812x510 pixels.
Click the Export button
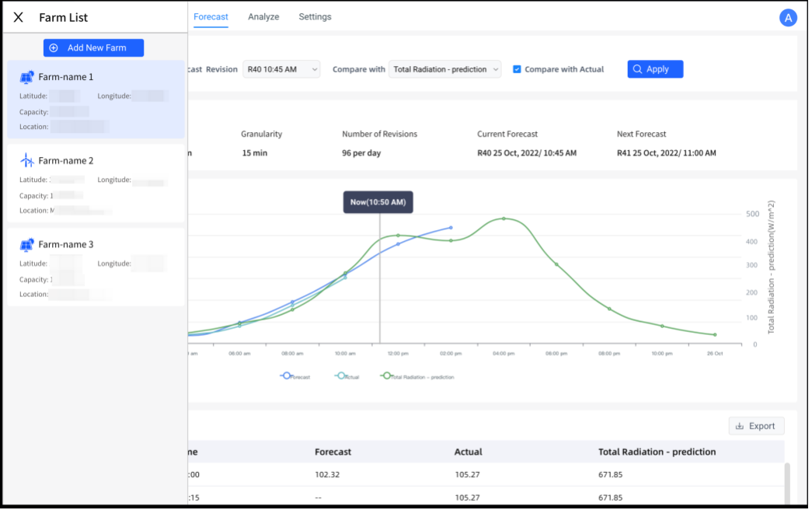[756, 426]
